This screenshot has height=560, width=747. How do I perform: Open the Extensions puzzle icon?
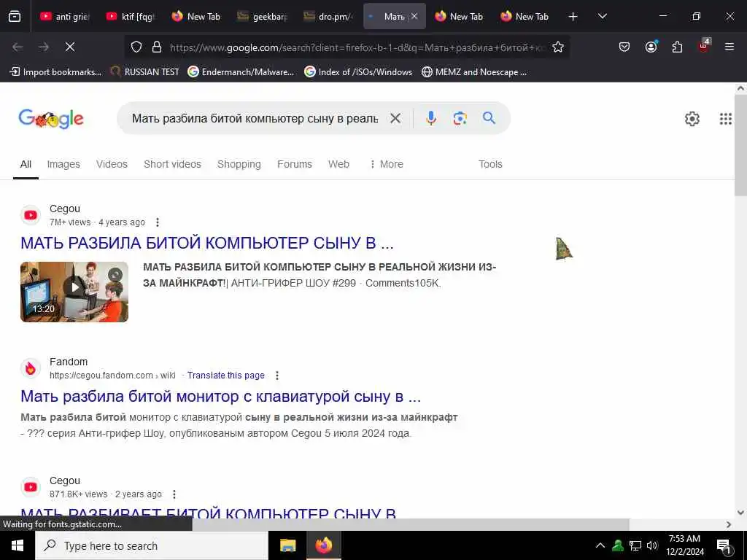[x=677, y=47]
